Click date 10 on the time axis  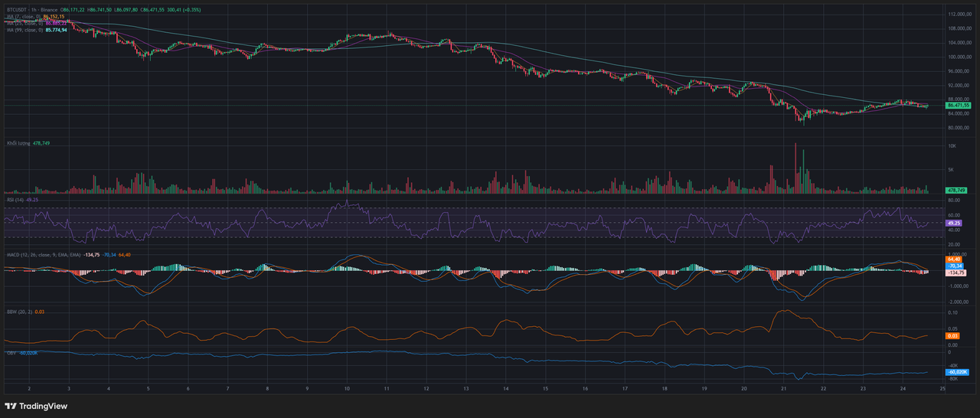[347, 389]
